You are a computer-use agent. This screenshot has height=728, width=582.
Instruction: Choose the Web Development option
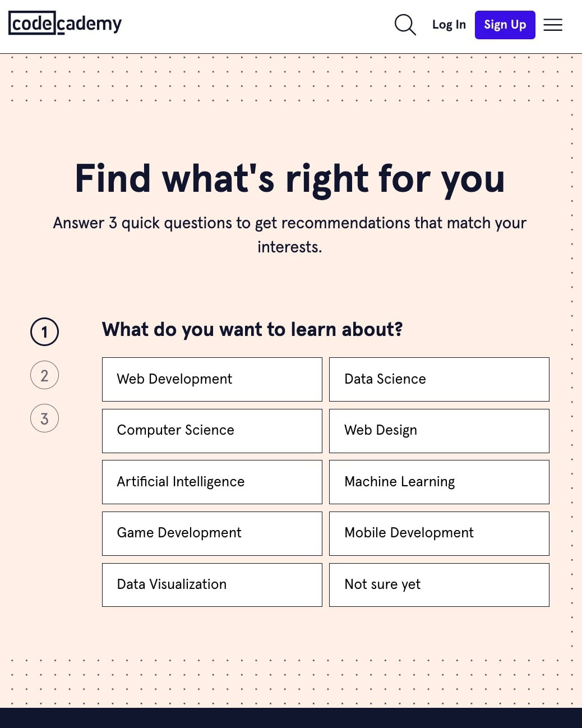212,379
